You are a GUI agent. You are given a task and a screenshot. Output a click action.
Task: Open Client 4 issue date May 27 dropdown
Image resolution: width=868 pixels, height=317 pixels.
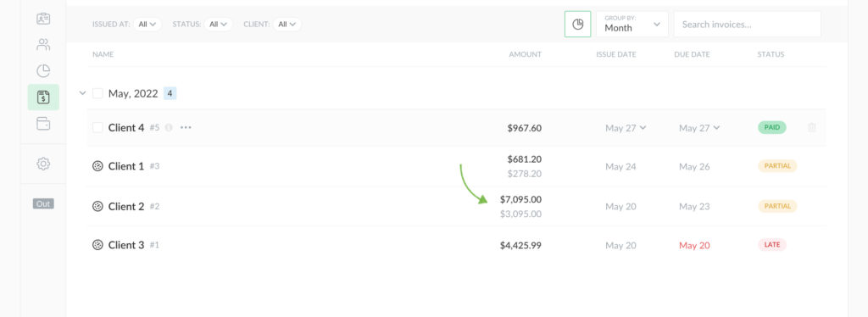coord(626,128)
